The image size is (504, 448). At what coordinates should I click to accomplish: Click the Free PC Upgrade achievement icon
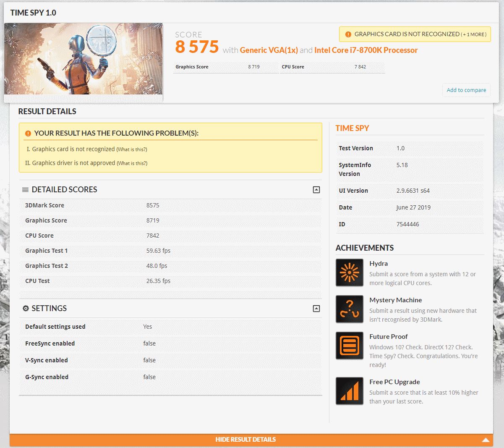tap(350, 391)
